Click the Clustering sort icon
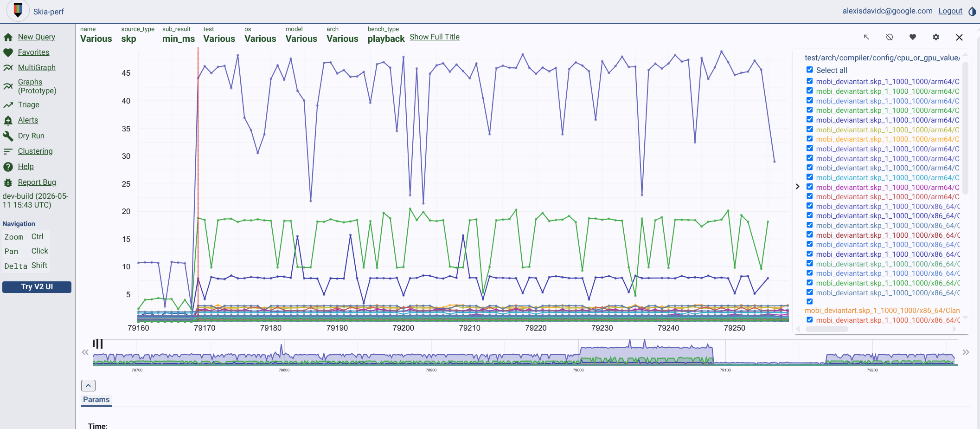The image size is (980, 429). [8, 151]
